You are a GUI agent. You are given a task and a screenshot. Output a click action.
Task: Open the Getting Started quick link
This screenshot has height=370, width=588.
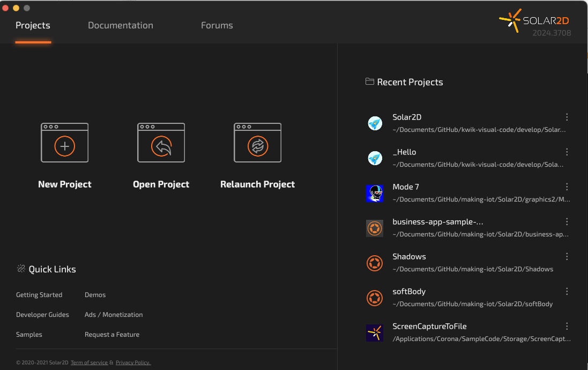pyautogui.click(x=39, y=295)
